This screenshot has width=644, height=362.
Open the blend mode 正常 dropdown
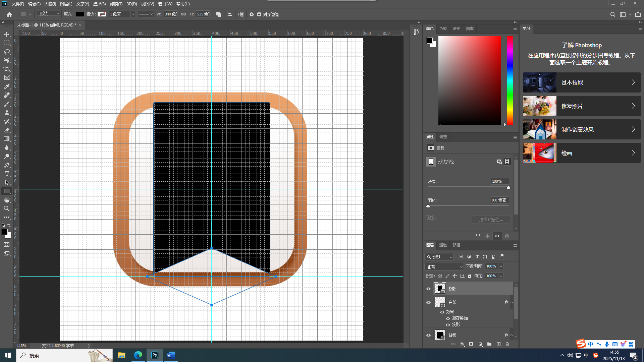click(444, 266)
